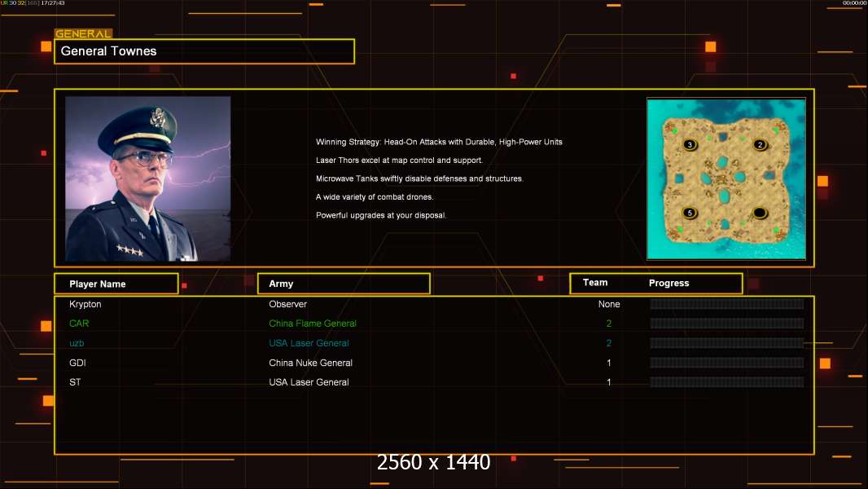Click China Nuke General army entry
Screen dimensions: 868x489
310,363
